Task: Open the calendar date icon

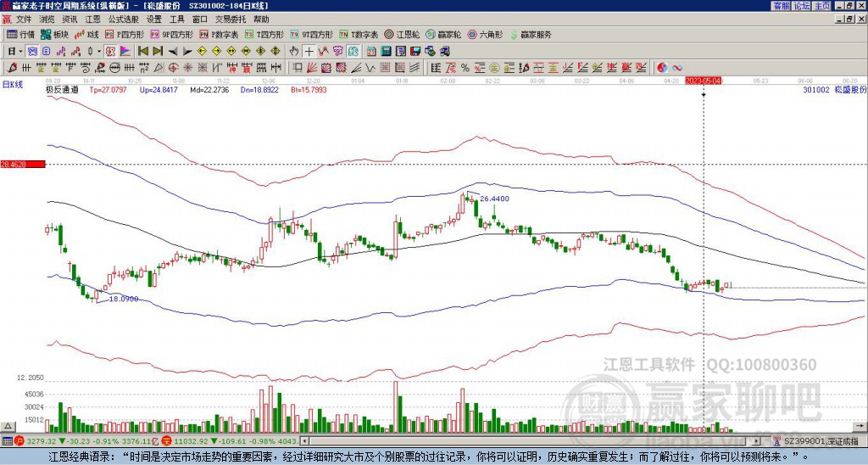Action: [x=371, y=51]
